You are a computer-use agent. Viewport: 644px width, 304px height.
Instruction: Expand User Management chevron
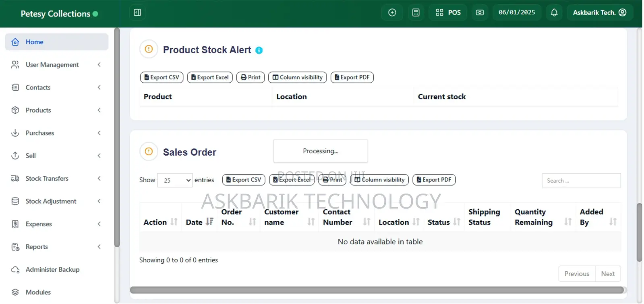click(99, 65)
